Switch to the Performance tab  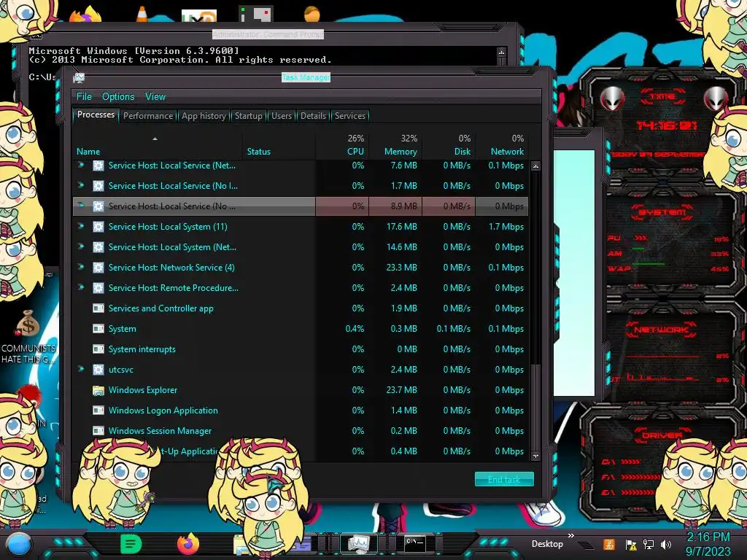[x=148, y=116]
